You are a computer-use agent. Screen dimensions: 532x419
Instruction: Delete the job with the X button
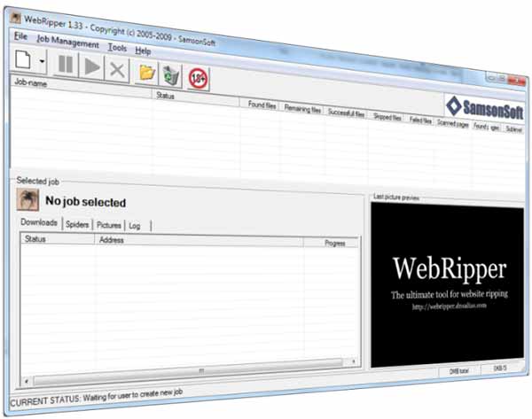click(x=117, y=70)
